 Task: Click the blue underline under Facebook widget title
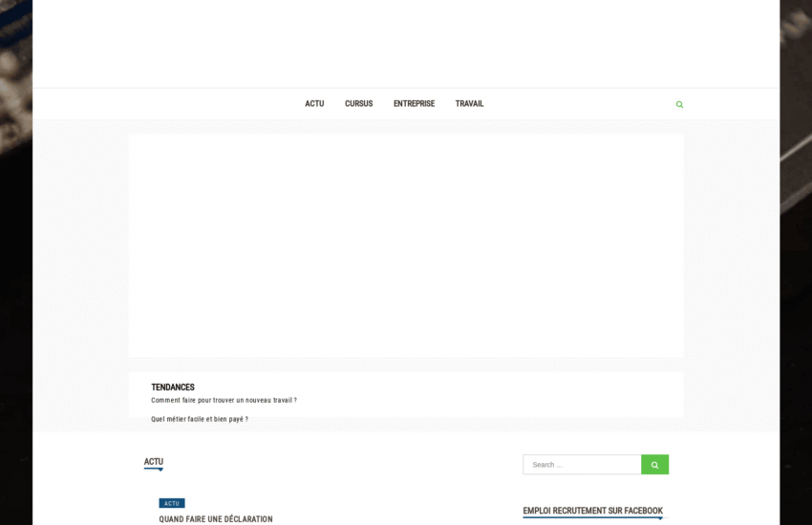click(592, 518)
